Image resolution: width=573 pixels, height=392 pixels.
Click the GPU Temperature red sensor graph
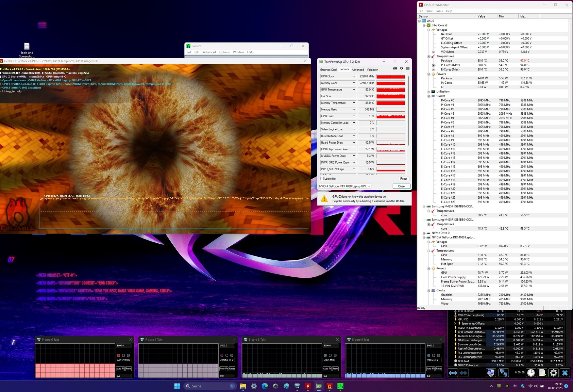pyautogui.click(x=391, y=90)
